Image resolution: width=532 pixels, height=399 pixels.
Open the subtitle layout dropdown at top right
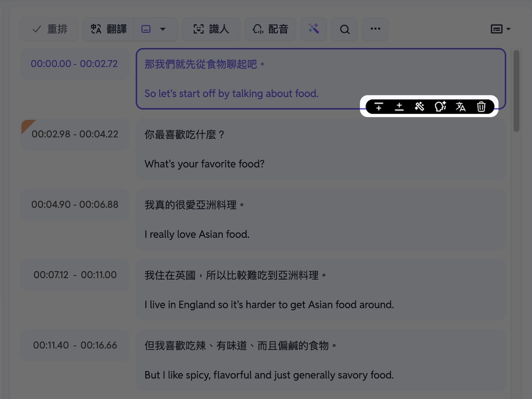(500, 29)
